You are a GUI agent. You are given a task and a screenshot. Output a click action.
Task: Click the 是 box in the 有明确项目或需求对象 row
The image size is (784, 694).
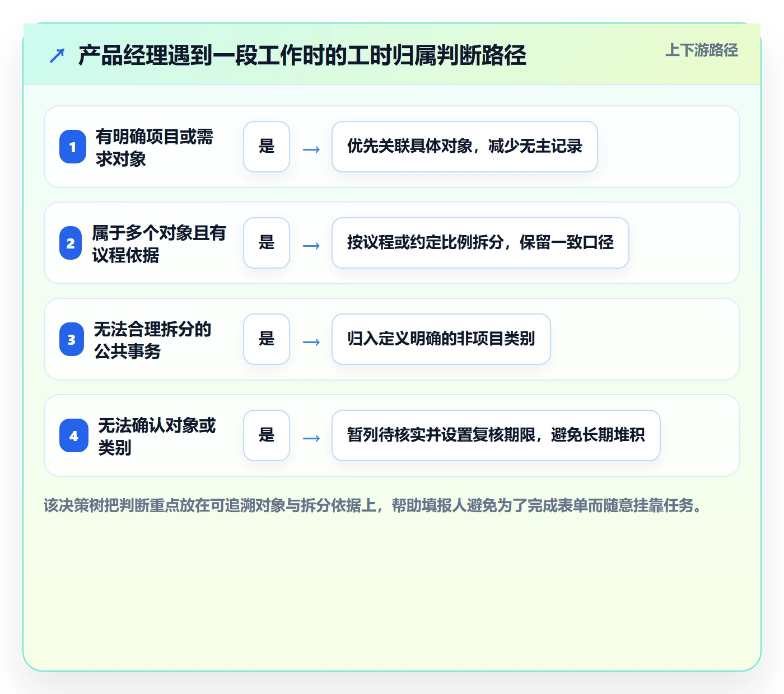pos(267,147)
